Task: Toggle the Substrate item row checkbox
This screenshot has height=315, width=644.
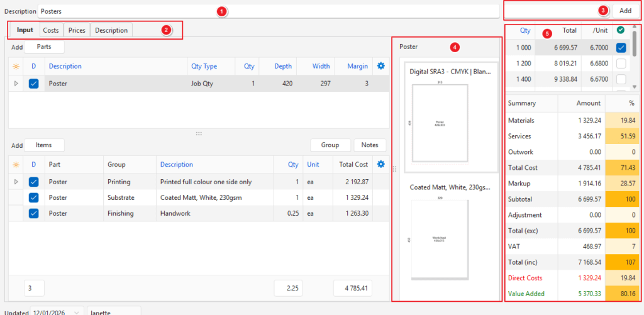Action: coord(34,197)
